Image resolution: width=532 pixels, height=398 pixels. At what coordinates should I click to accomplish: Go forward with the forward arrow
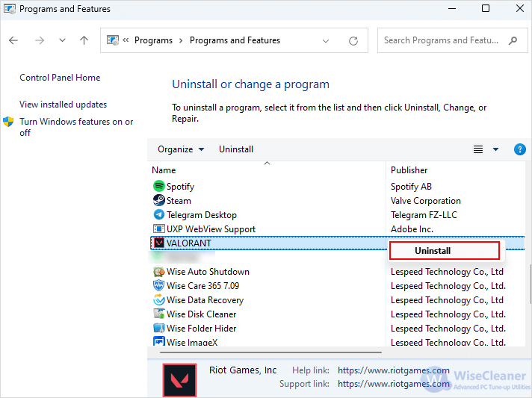[40, 40]
